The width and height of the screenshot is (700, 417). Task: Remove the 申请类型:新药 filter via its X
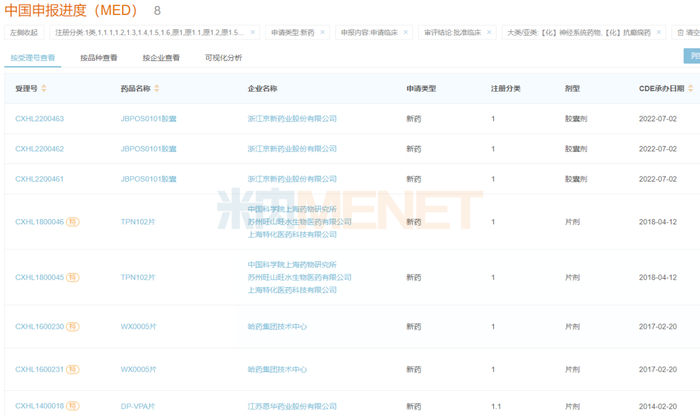click(x=322, y=33)
